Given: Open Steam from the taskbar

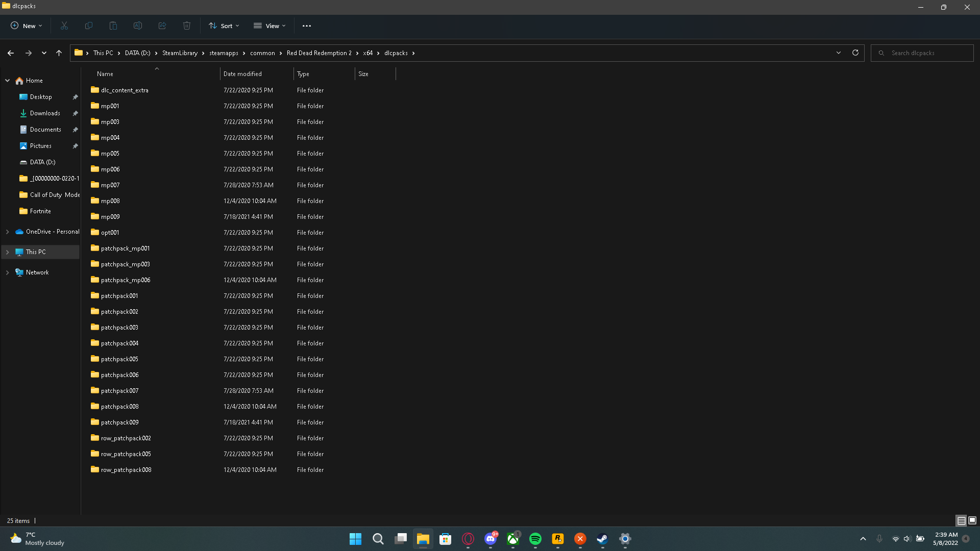Looking at the screenshot, I should [x=603, y=539].
